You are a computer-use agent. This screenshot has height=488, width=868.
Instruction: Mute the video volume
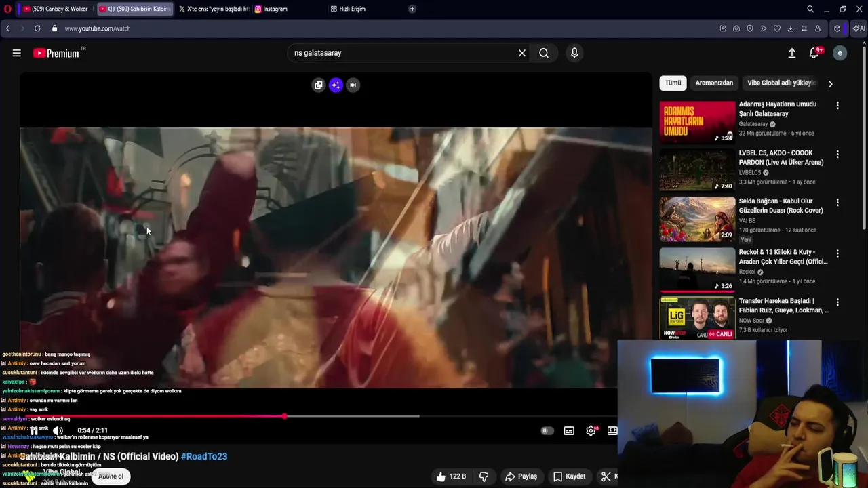pyautogui.click(x=58, y=430)
